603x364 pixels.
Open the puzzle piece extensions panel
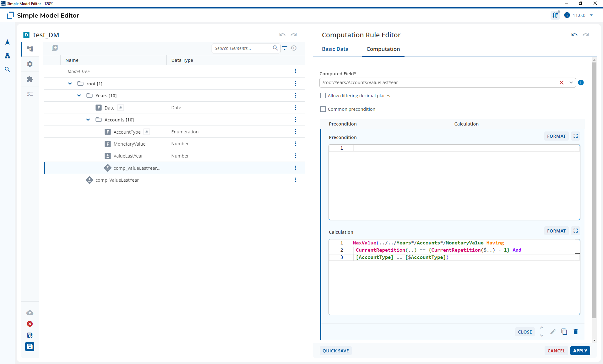tap(30, 79)
